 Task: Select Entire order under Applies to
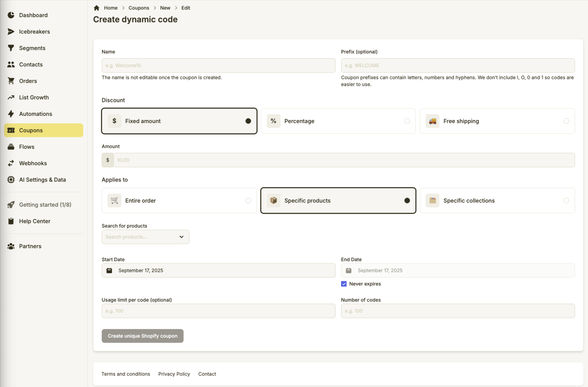coord(179,200)
